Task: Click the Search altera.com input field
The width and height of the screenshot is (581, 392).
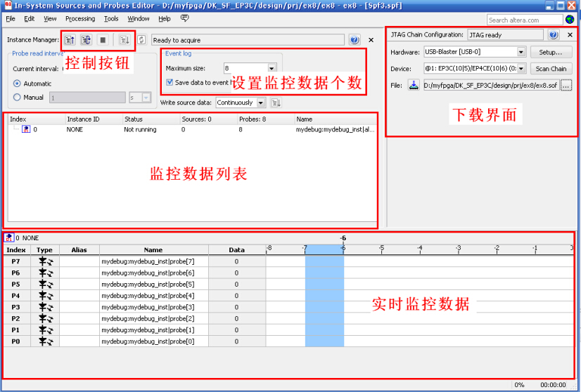Action: [x=524, y=20]
